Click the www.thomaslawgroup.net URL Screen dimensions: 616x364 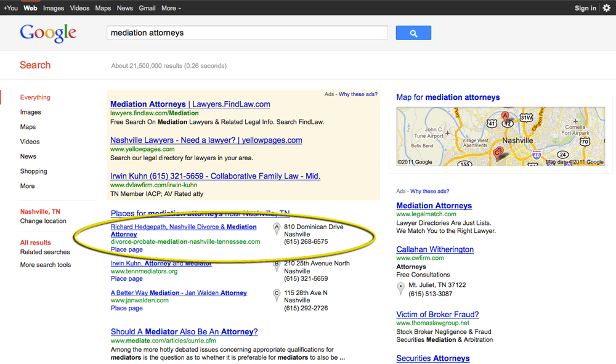(433, 323)
